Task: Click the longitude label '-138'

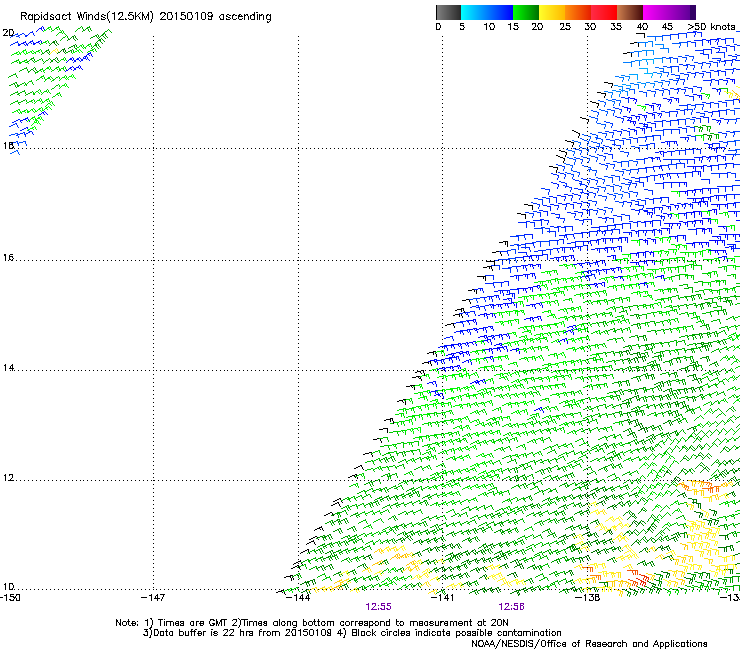Action: (x=587, y=598)
